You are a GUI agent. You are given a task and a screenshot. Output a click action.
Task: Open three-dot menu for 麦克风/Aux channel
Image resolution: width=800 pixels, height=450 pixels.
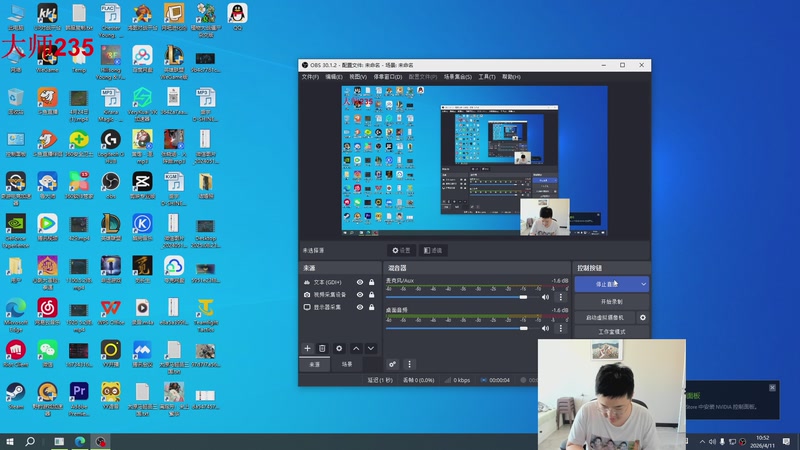click(561, 297)
